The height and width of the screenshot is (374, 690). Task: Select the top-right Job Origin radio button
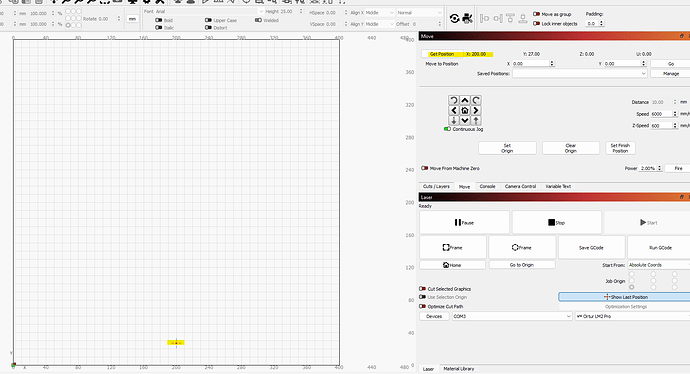tap(675, 274)
